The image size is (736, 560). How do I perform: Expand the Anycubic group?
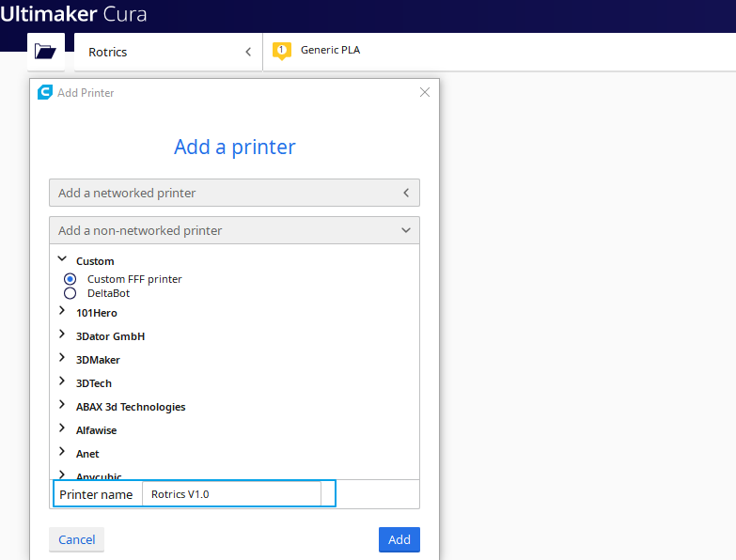62,474
